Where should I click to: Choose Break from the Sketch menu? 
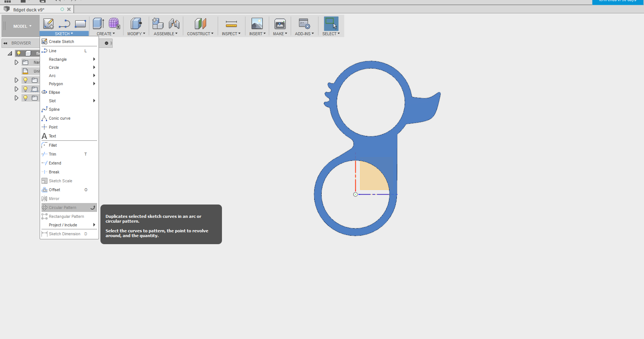pyautogui.click(x=69, y=172)
